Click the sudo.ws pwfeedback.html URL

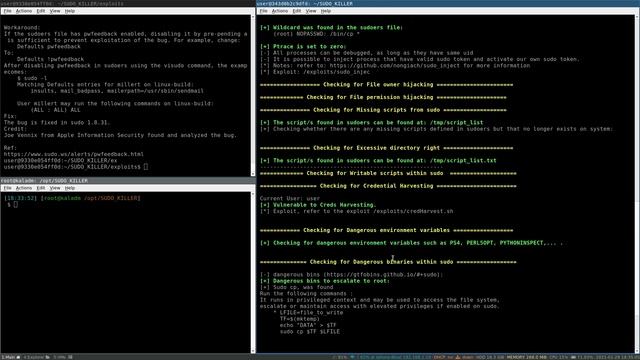[73, 154]
